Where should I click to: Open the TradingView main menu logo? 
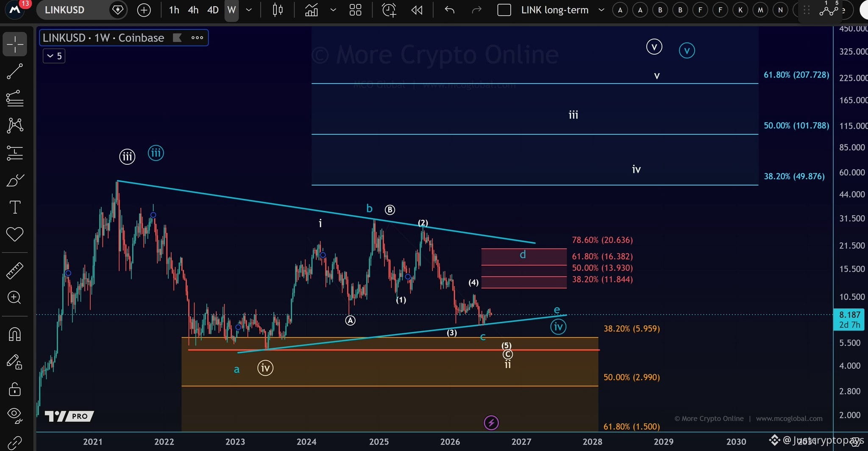coord(15,10)
